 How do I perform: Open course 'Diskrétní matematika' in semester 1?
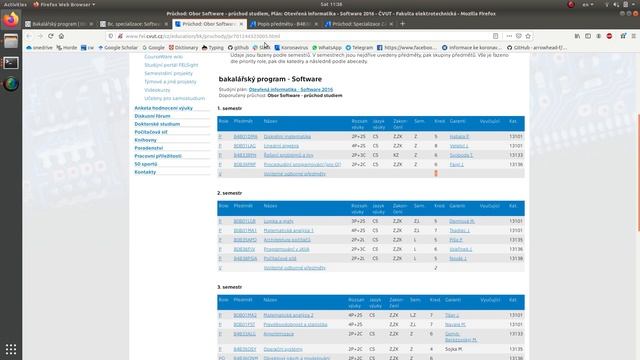pyautogui.click(x=287, y=136)
